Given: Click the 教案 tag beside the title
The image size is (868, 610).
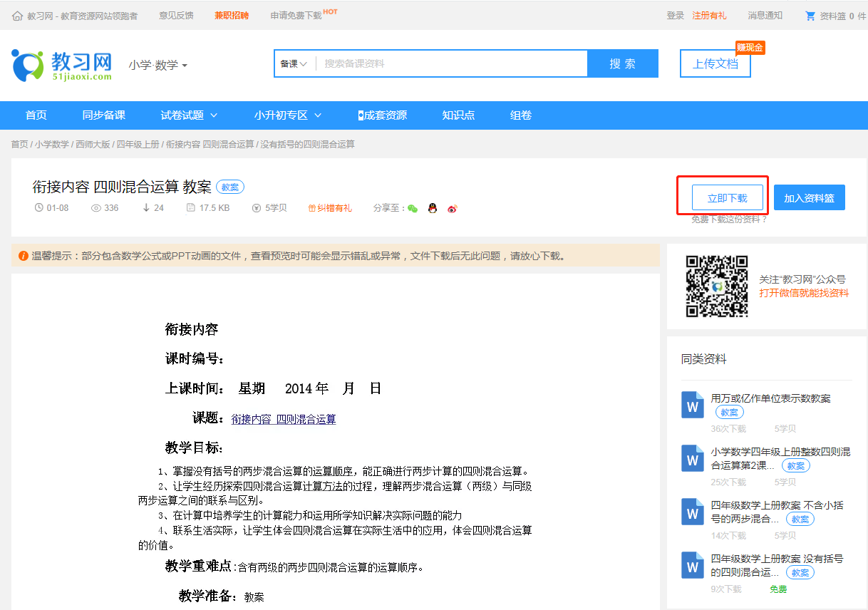Looking at the screenshot, I should [230, 187].
